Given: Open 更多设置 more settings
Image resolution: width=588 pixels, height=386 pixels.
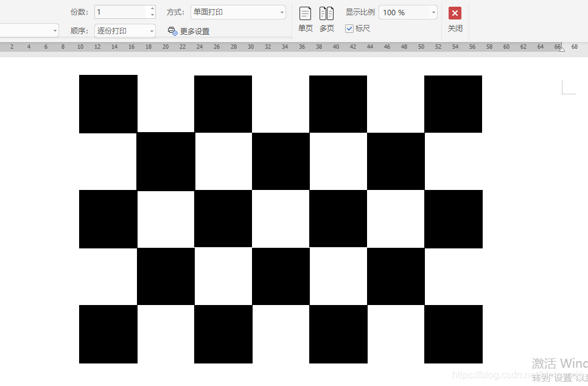Looking at the screenshot, I should [x=189, y=31].
